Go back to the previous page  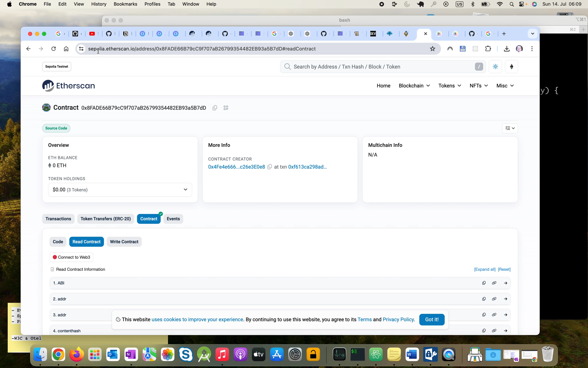point(28,49)
